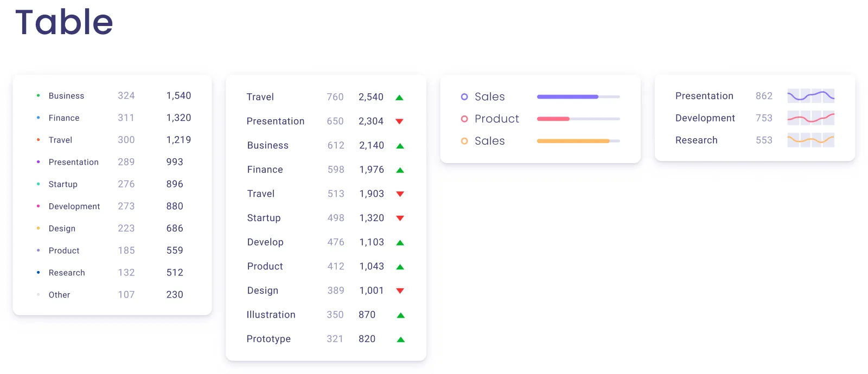Click the red down arrow beside Presentation 2,304
Screen dimensions: 868x374
(399, 121)
